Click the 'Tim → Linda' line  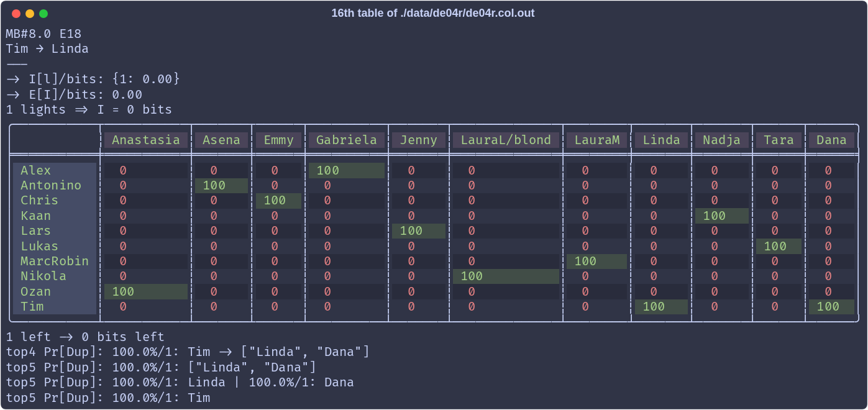coord(47,48)
